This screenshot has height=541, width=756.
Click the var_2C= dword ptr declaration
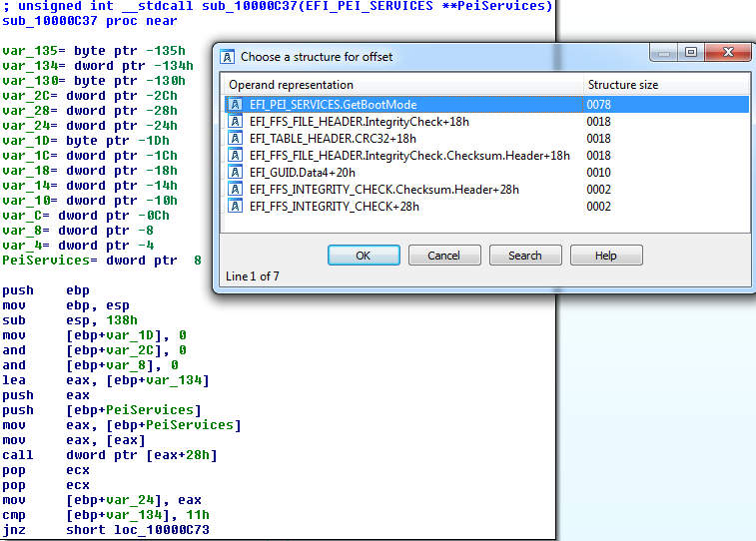(x=90, y=96)
